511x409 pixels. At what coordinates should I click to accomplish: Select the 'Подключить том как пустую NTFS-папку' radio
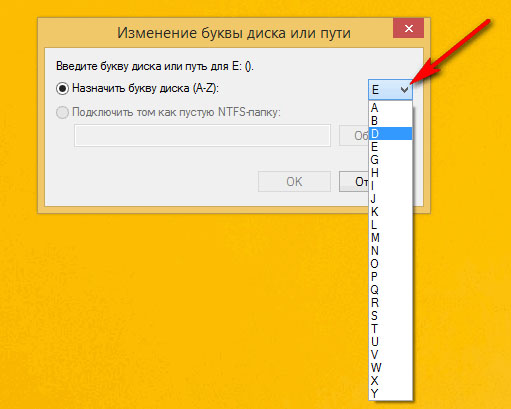[62, 113]
